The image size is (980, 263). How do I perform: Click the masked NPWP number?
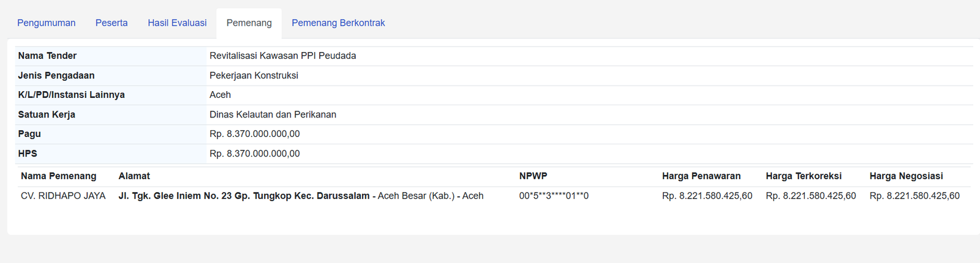point(554,196)
